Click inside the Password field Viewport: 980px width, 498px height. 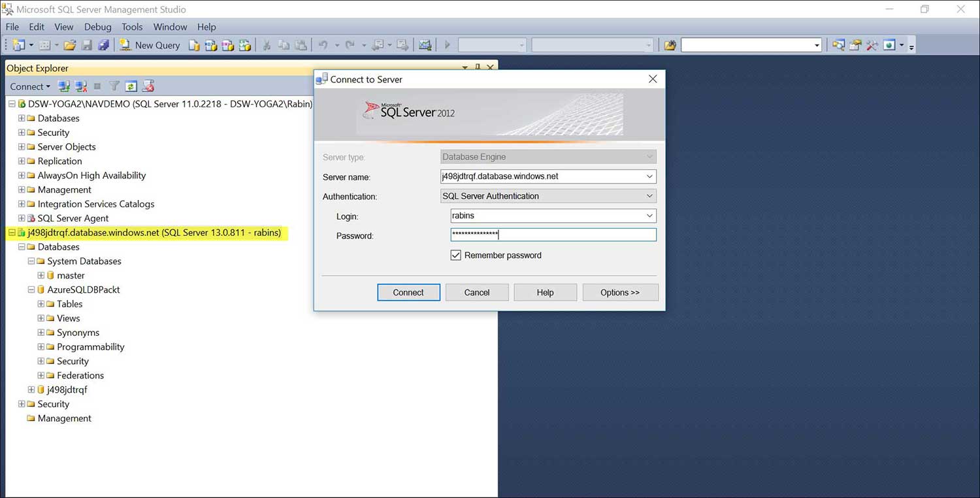point(553,235)
